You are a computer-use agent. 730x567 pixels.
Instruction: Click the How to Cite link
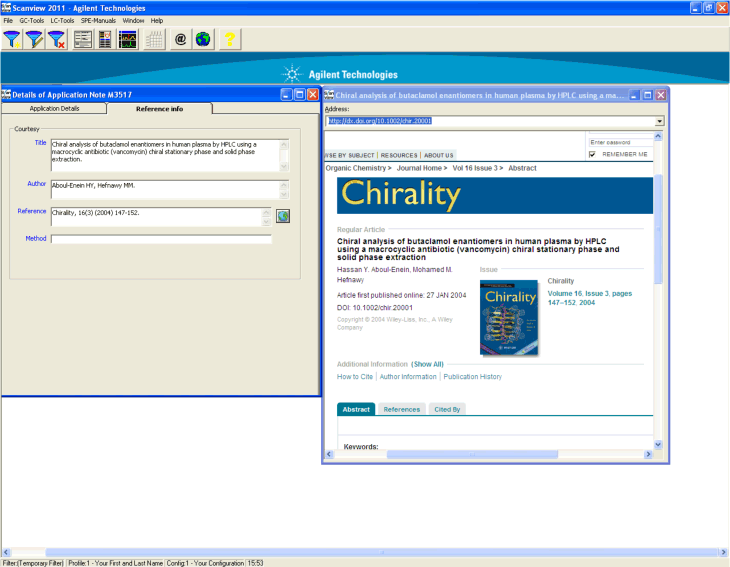pyautogui.click(x=355, y=377)
